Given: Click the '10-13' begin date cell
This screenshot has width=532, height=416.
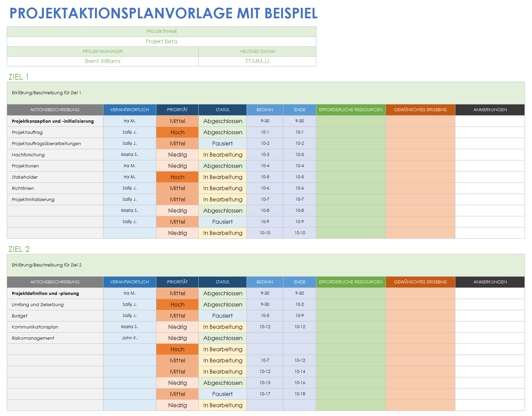Looking at the screenshot, I should 265,383.
